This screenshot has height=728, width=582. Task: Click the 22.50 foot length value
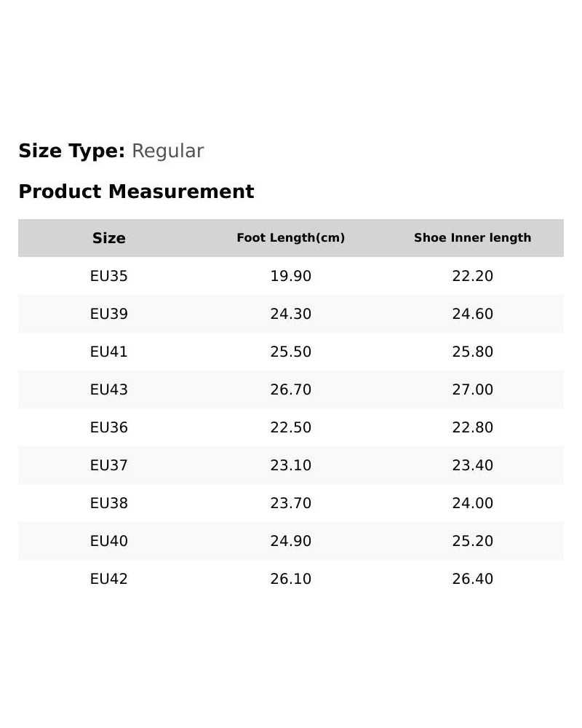pos(290,427)
